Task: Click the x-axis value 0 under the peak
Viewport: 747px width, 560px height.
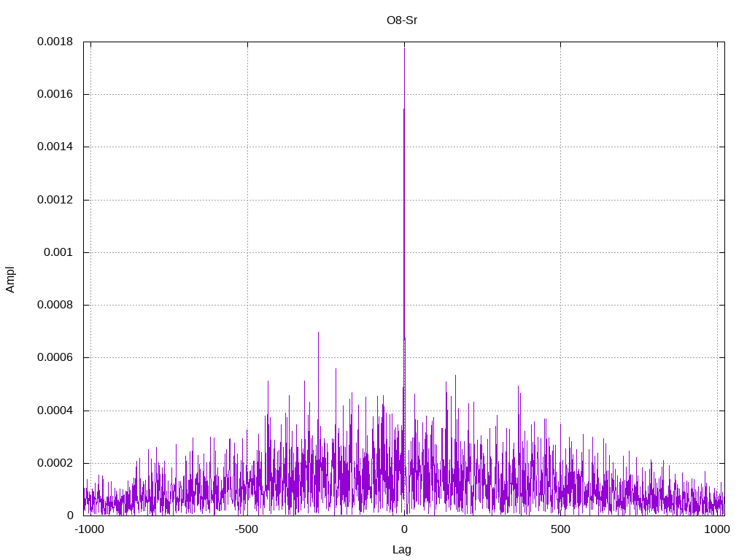Action: 404,529
